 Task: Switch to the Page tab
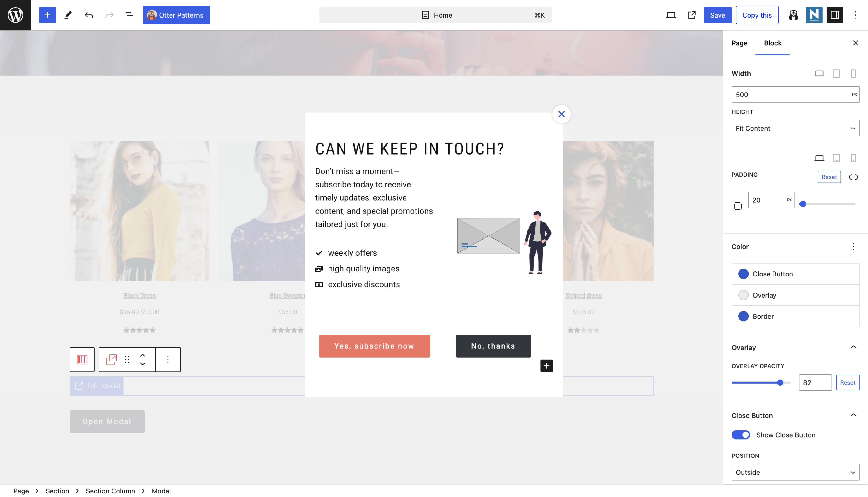pyautogui.click(x=739, y=43)
